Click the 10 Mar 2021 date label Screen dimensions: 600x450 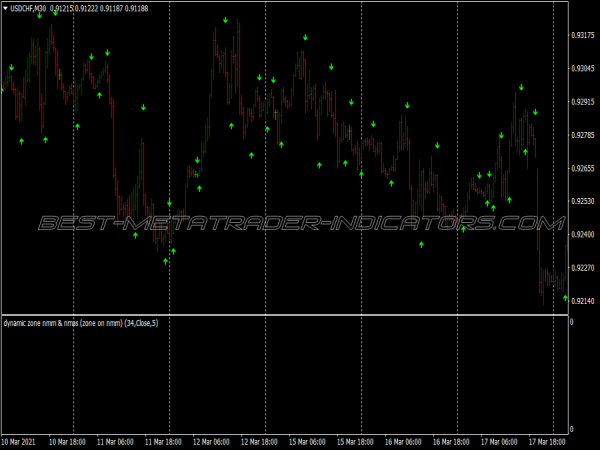[18, 442]
